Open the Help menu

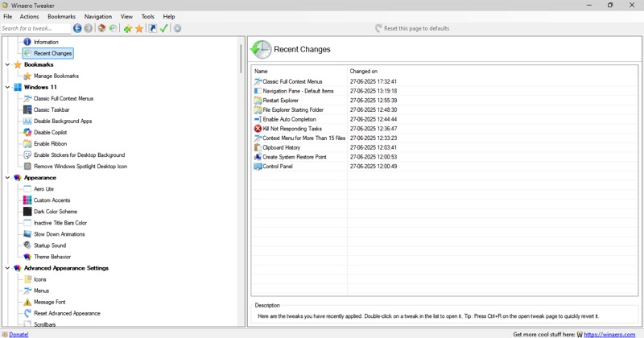point(169,16)
